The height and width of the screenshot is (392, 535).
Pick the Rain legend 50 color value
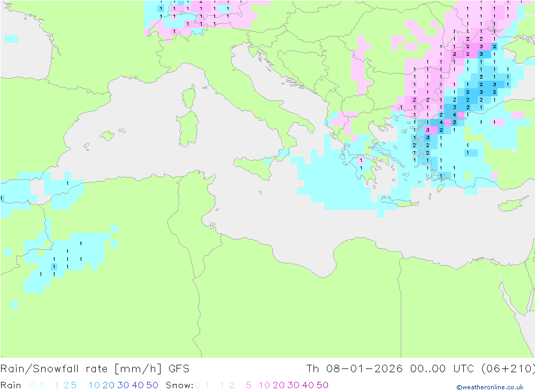[x=152, y=385]
